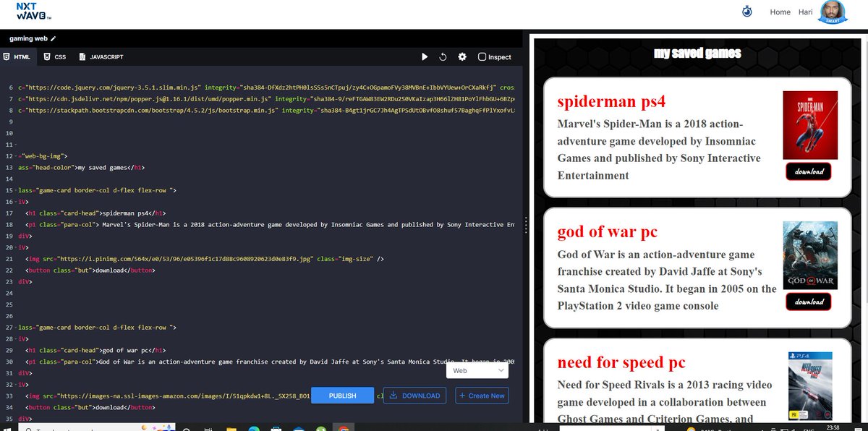Click code line 30 with the God of War paragraph

pyautogui.click(x=270, y=362)
